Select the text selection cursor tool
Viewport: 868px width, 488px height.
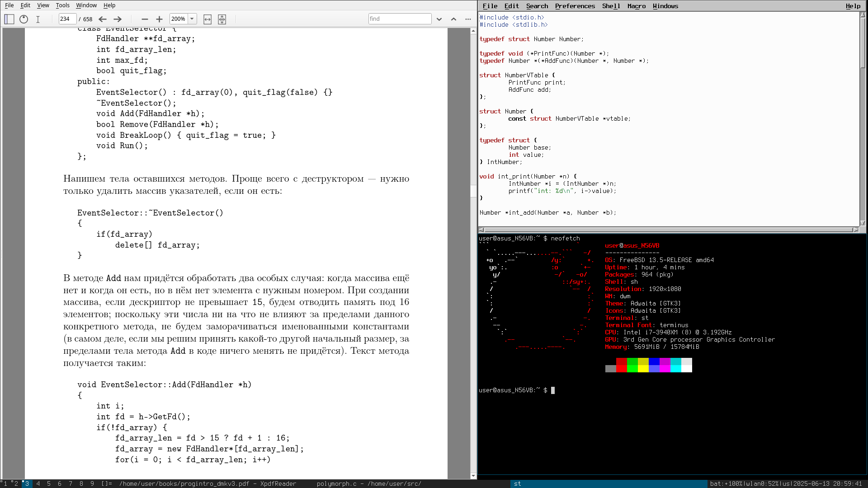[x=38, y=19]
